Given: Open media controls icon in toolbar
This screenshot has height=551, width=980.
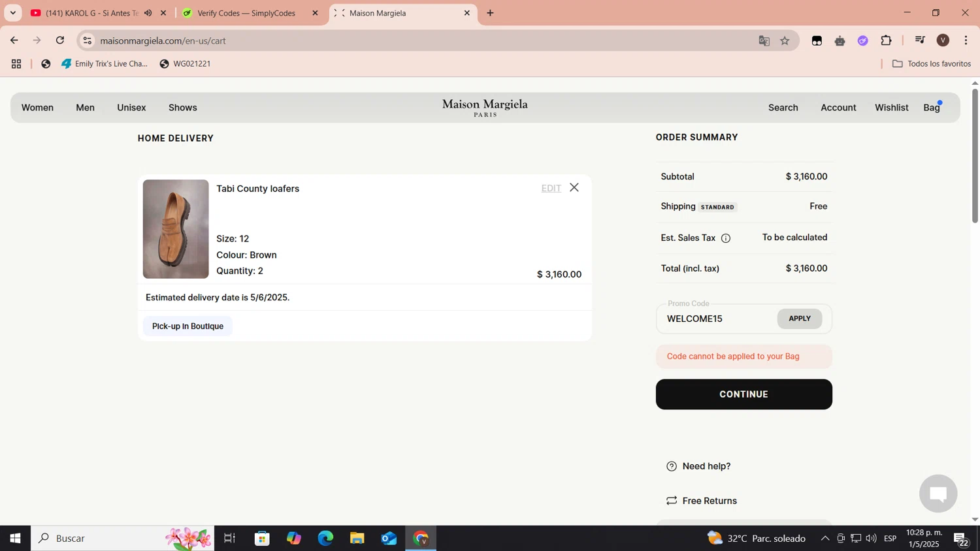Looking at the screenshot, I should click(920, 40).
